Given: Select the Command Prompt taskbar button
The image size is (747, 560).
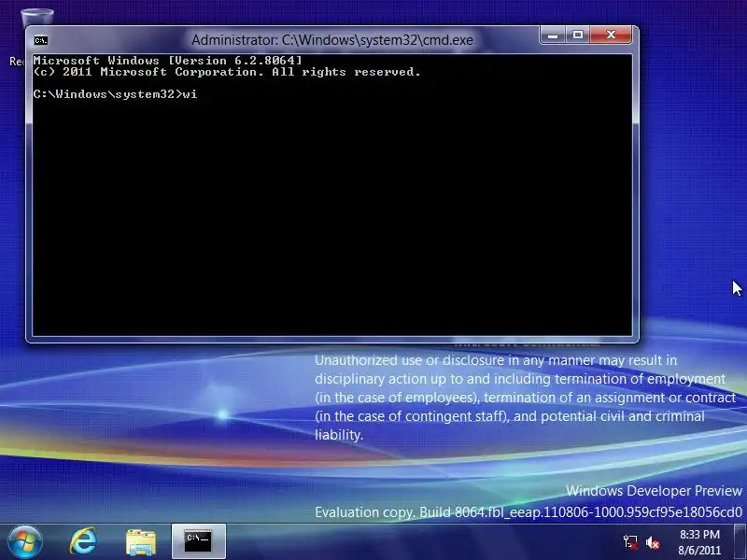Looking at the screenshot, I should (x=198, y=541).
